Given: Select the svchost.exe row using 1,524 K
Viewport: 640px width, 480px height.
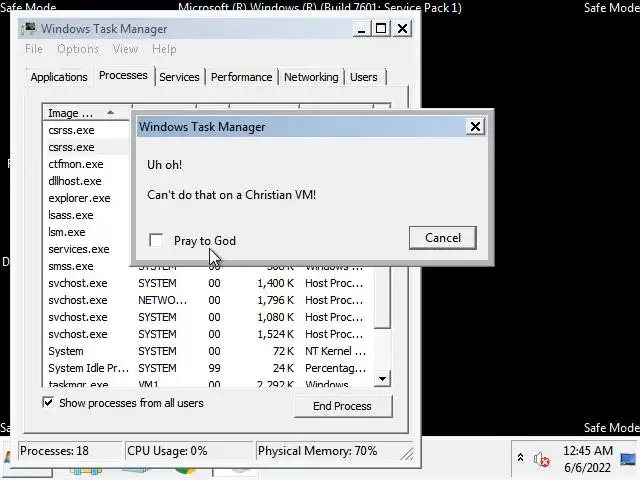Looking at the screenshot, I should pyautogui.click(x=208, y=334).
